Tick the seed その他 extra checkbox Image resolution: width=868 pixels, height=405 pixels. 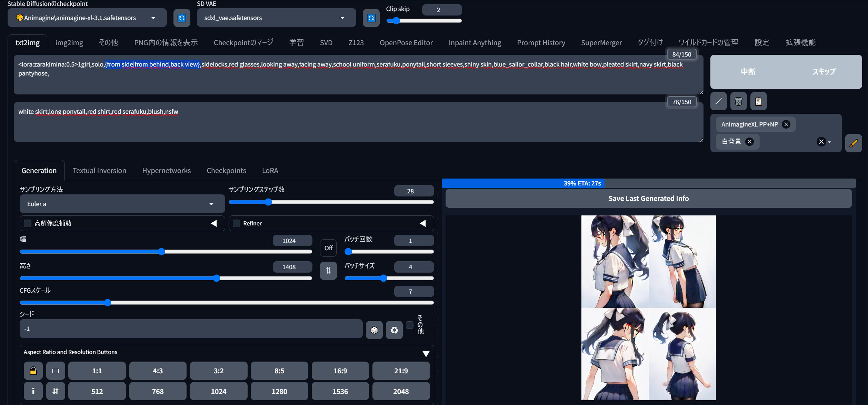(410, 325)
